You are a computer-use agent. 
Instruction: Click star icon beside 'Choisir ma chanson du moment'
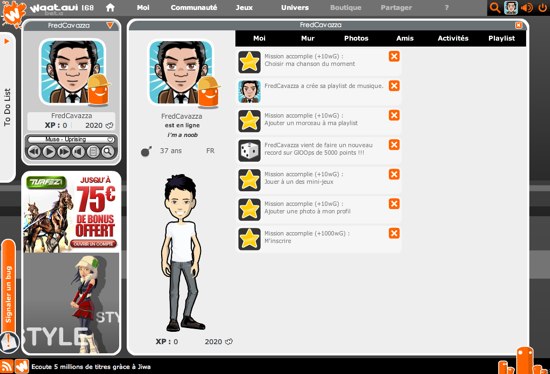(x=249, y=62)
